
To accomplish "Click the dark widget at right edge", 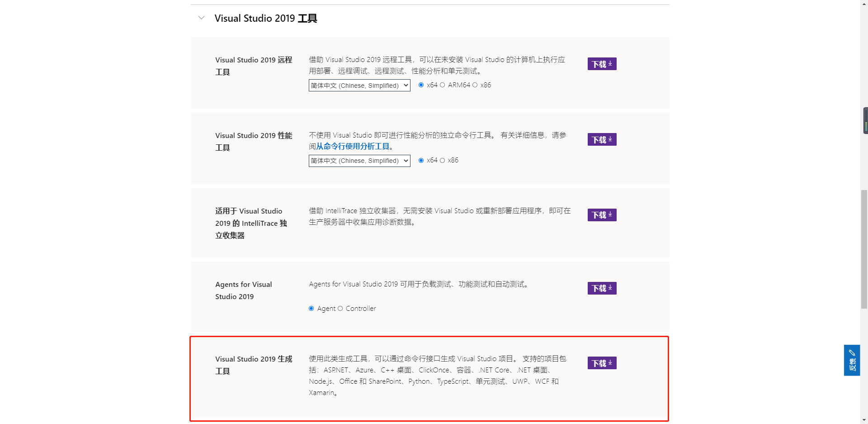I will point(865,120).
